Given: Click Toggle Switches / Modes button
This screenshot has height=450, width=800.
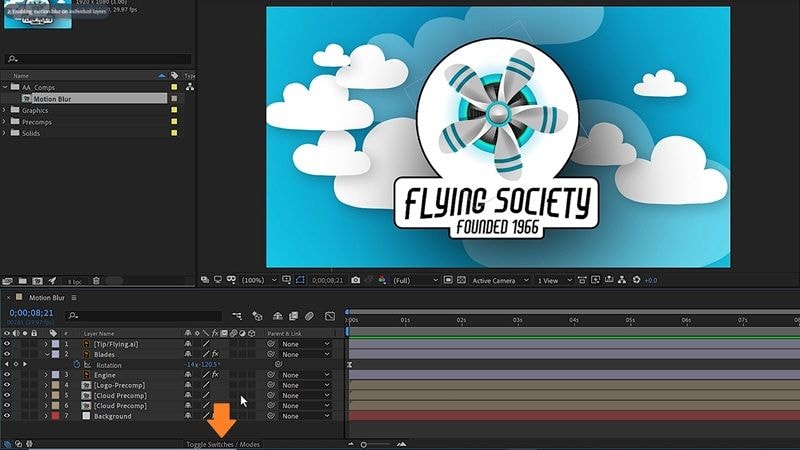Looking at the screenshot, I should 223,444.
